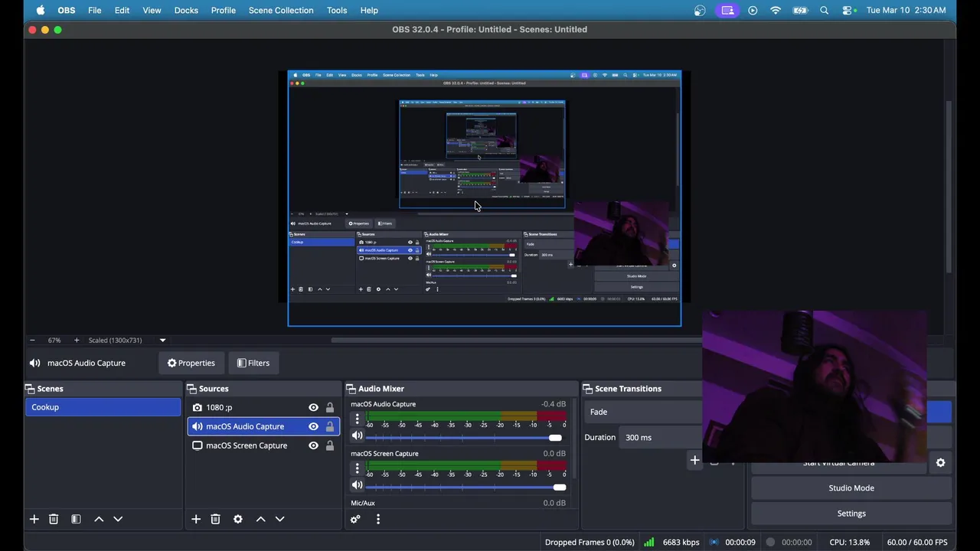Viewport: 980px width, 551px height.
Task: Move scene up arrow in Scenes panel
Action: (x=99, y=519)
